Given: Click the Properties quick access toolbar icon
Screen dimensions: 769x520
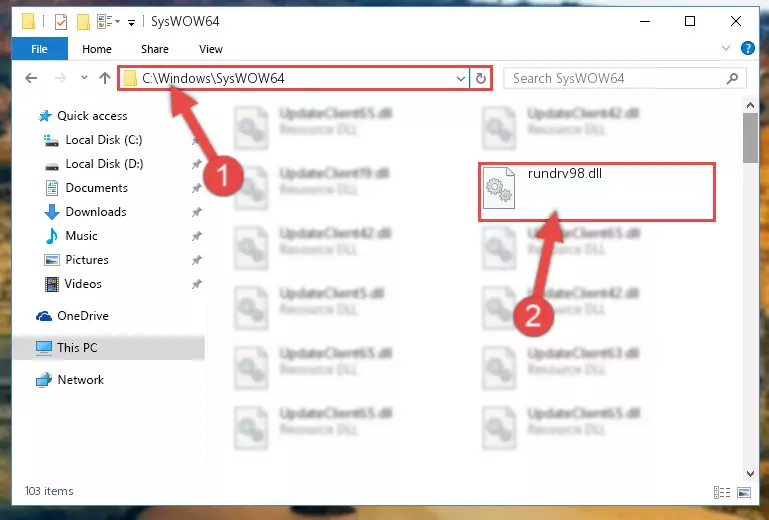Looking at the screenshot, I should click(x=60, y=22).
